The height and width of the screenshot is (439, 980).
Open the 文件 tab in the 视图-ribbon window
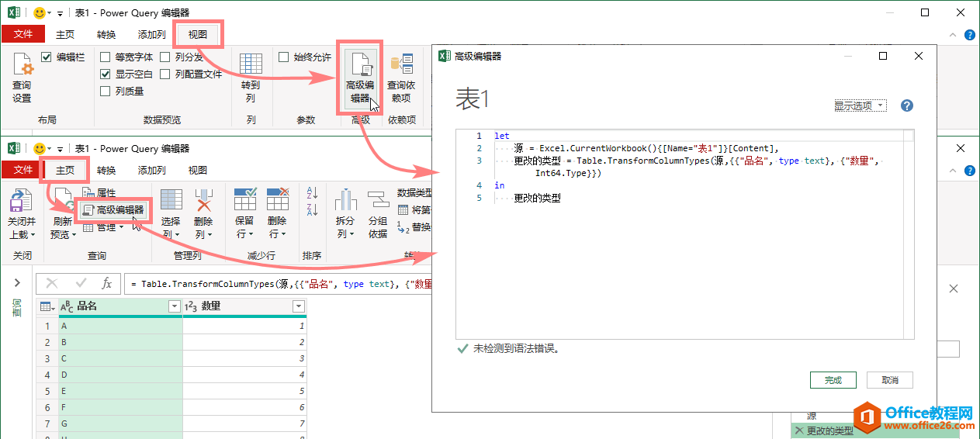[x=23, y=34]
